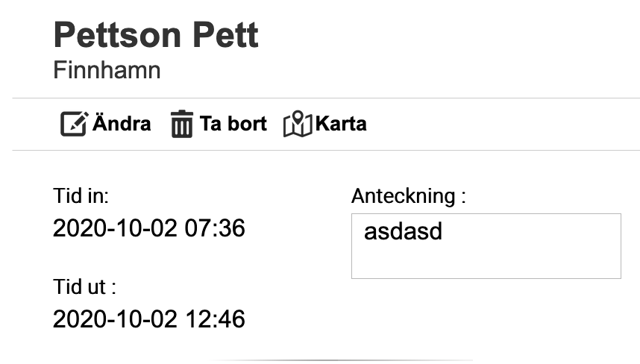Click the gray handle bar at bottom
The image size is (640, 364).
pos(341,360)
